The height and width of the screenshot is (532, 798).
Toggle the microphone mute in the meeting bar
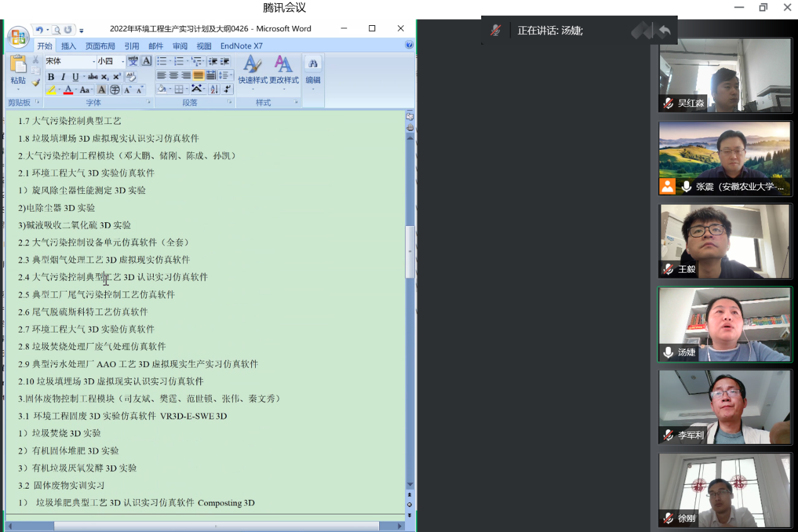click(x=496, y=30)
